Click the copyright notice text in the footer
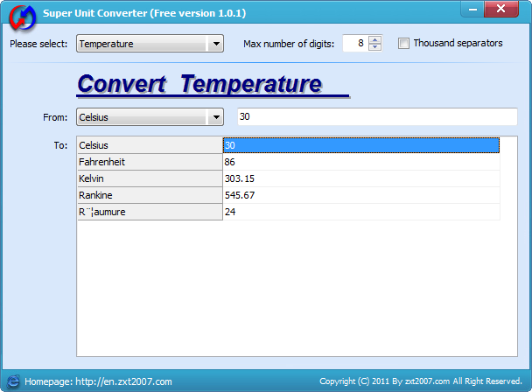Screen dimensions: 532x392 pos(421,381)
